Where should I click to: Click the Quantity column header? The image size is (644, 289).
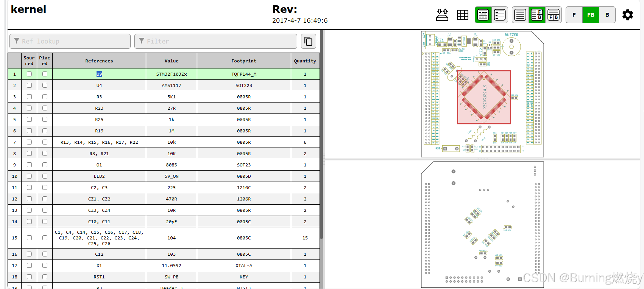305,61
